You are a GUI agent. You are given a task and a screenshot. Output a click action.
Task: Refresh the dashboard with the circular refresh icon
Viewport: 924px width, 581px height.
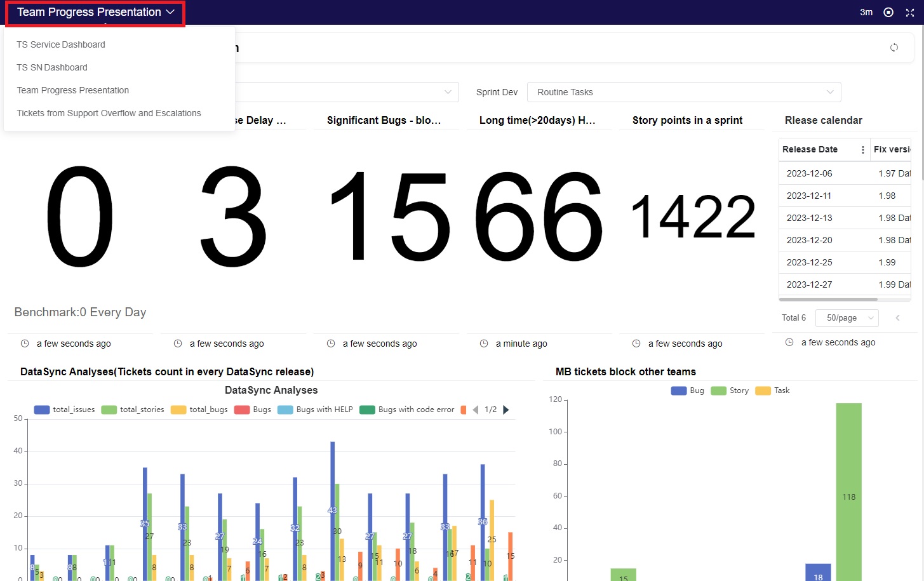(894, 47)
